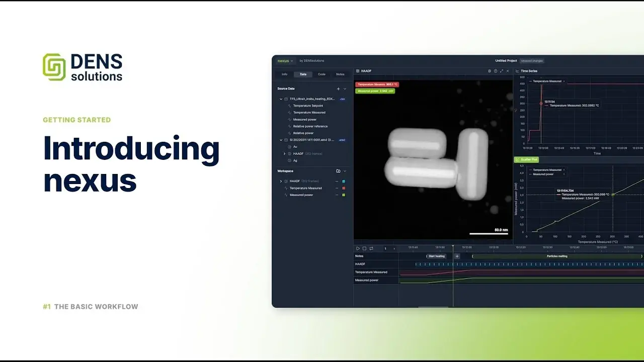Switch to the Code tab
The image size is (644, 362).
click(x=321, y=74)
